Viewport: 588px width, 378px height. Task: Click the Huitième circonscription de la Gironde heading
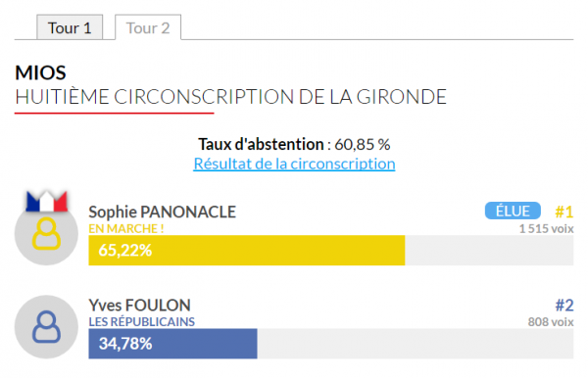tap(230, 97)
